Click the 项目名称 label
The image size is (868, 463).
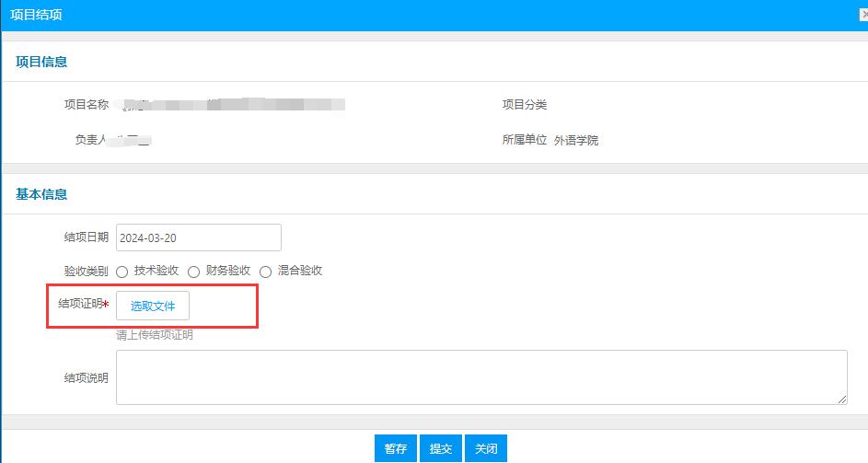coord(86,105)
